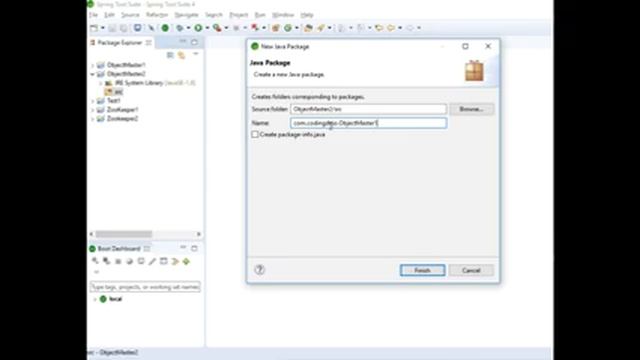Click the Save All toolbar icon
Screen dimensions: 640x360
(123, 28)
